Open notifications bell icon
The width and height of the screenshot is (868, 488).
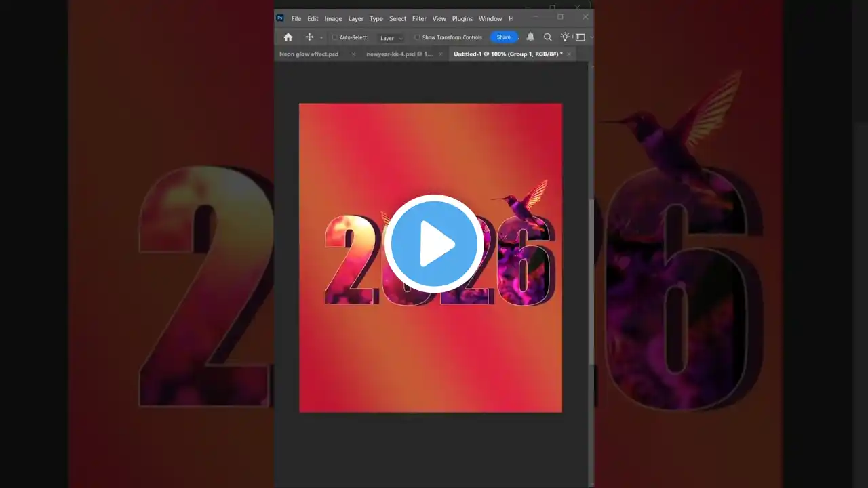coord(530,37)
